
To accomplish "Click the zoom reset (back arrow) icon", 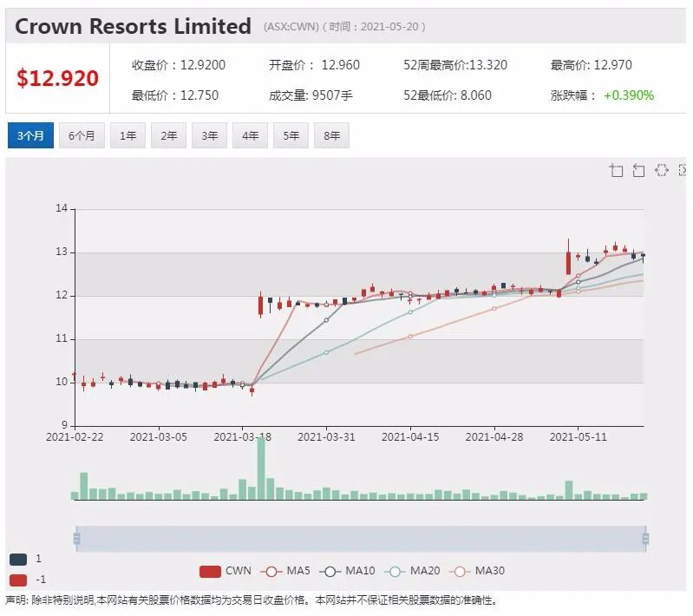I will coord(638,170).
